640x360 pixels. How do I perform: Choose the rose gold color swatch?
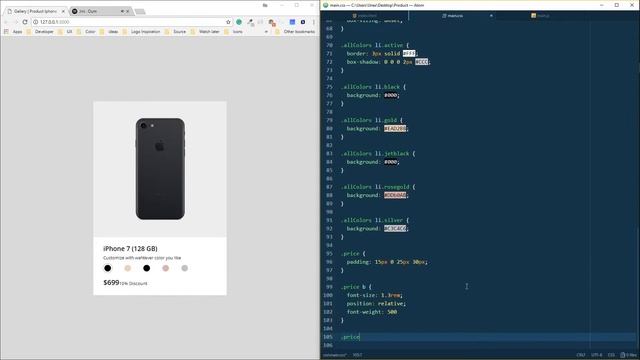click(x=165, y=268)
